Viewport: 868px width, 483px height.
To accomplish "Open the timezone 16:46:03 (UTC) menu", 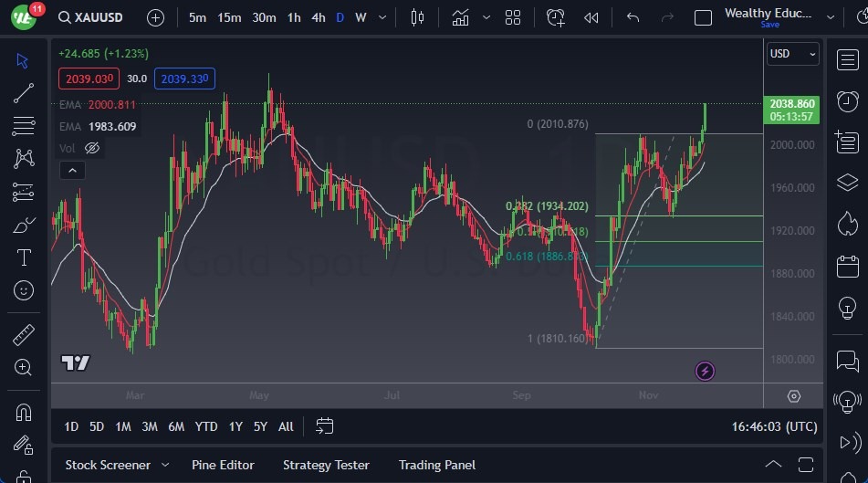I will coord(775,426).
